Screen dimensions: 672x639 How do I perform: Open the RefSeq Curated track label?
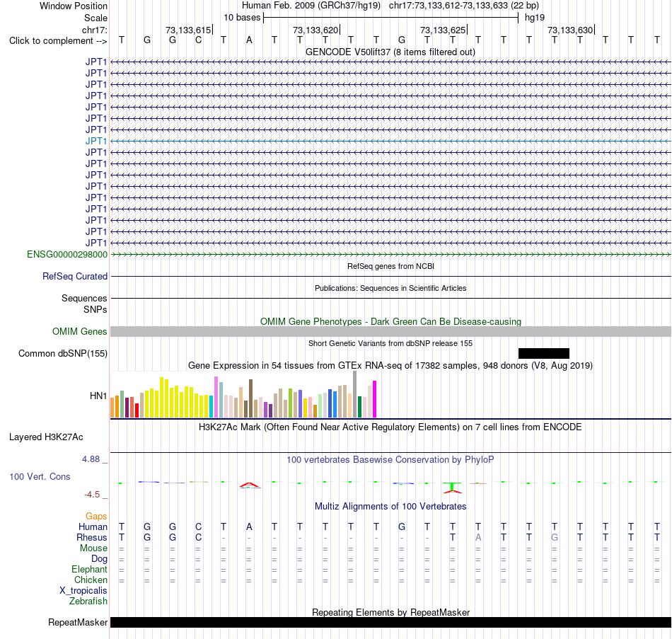(x=74, y=276)
